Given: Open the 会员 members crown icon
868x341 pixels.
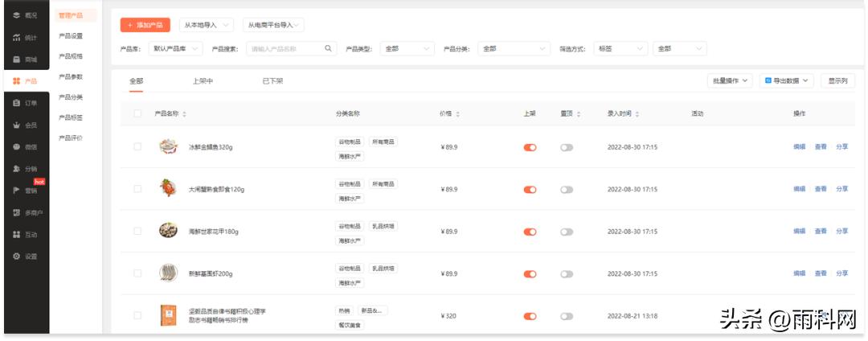Looking at the screenshot, I should coord(17,125).
